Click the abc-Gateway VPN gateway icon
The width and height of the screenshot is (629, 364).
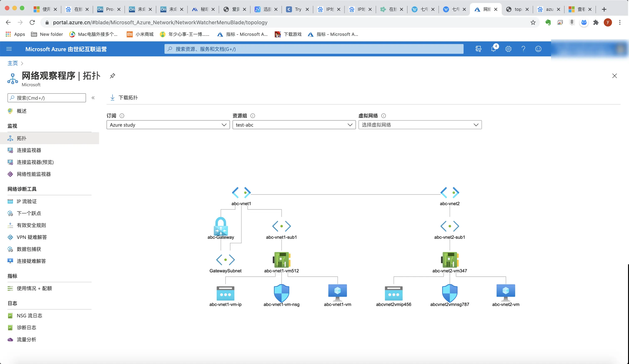click(221, 226)
